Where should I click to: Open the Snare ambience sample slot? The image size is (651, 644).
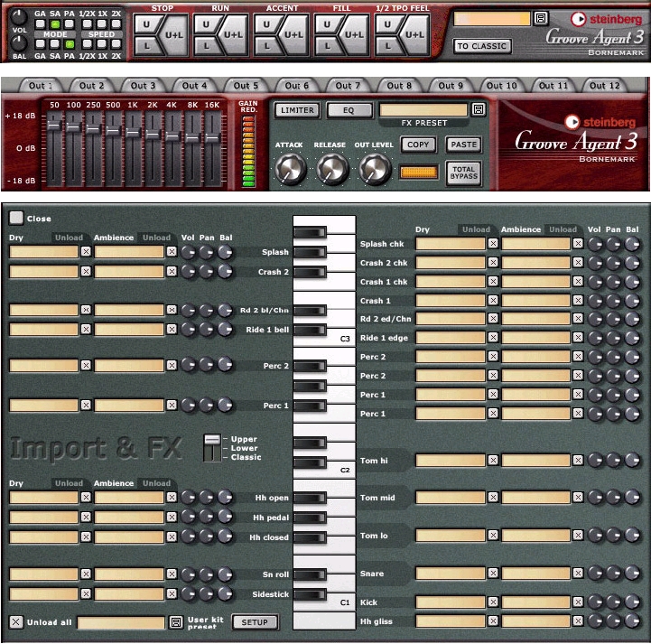tap(535, 573)
